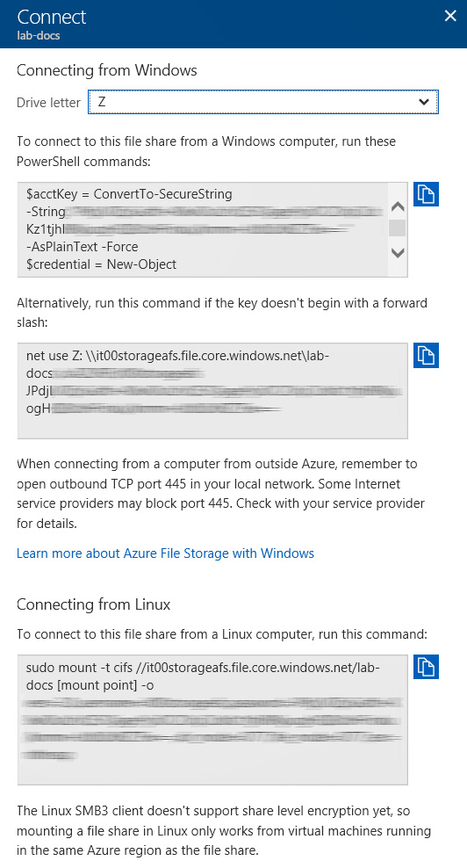Click the $credential = New-Object line
Screen dimensions: 467x868
(x=101, y=264)
